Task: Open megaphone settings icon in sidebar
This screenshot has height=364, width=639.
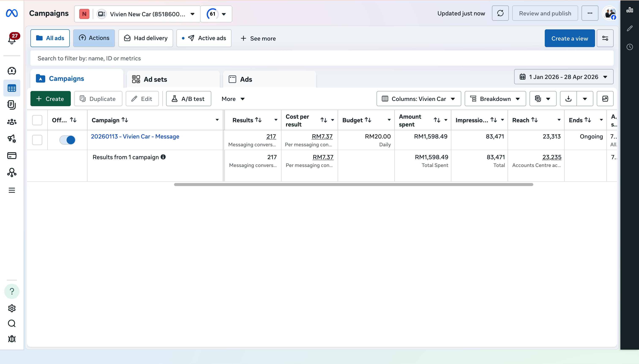Action: point(12,139)
